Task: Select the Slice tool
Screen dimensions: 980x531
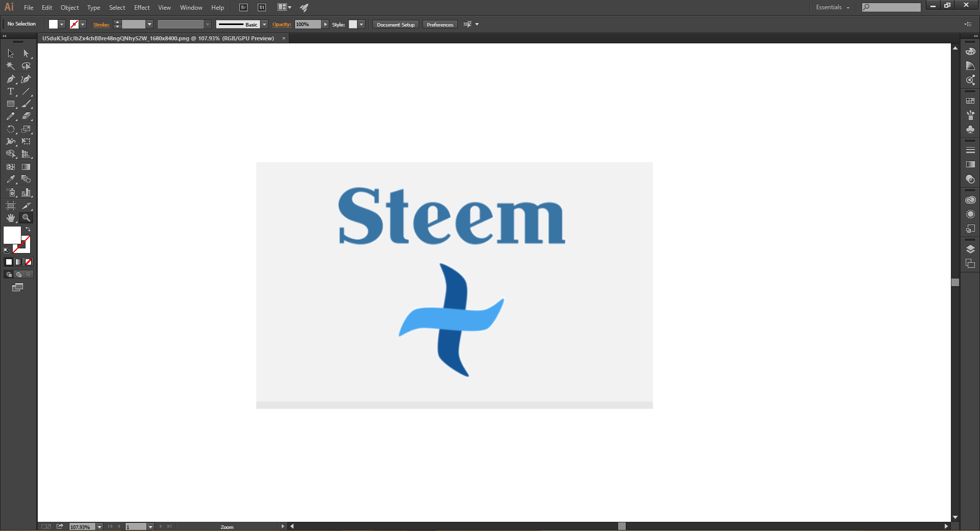Action: pos(26,206)
